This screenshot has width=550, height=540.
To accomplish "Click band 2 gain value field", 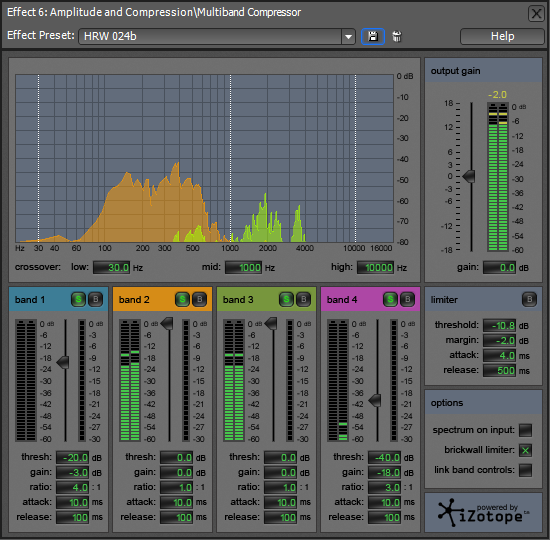I will [x=176, y=472].
